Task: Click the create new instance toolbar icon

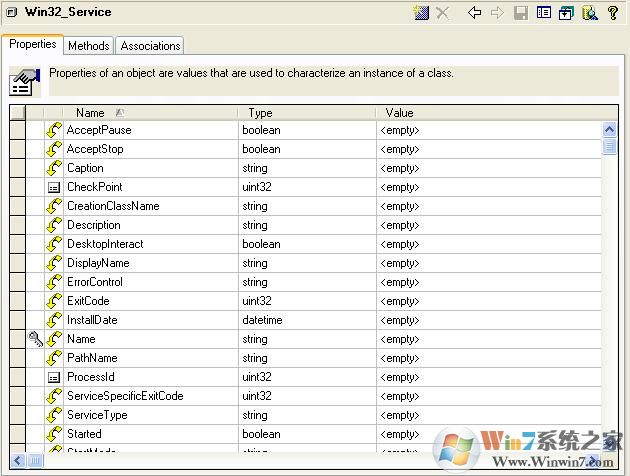Action: 422,13
